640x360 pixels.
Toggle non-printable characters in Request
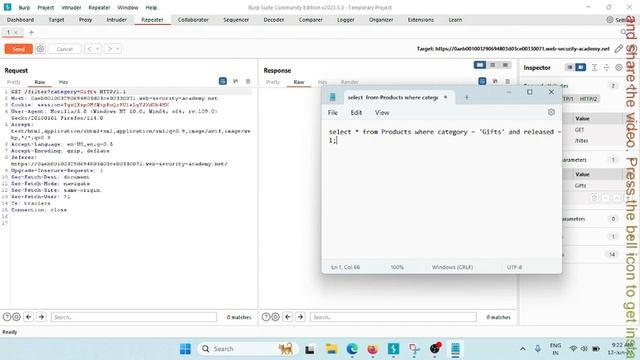(x=236, y=81)
